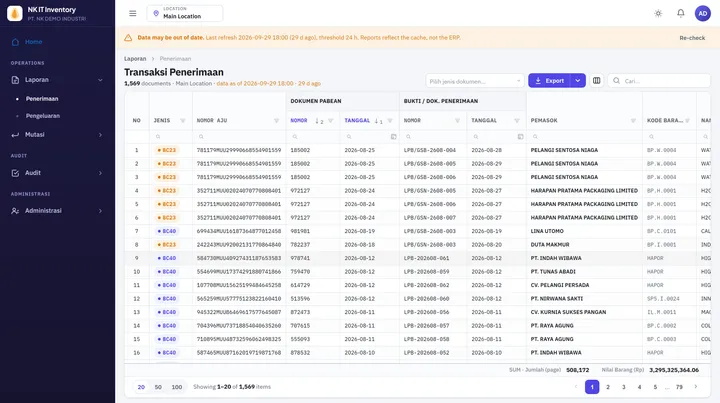Filter the Jenis column
This screenshot has height=403, width=720.
[183, 121]
